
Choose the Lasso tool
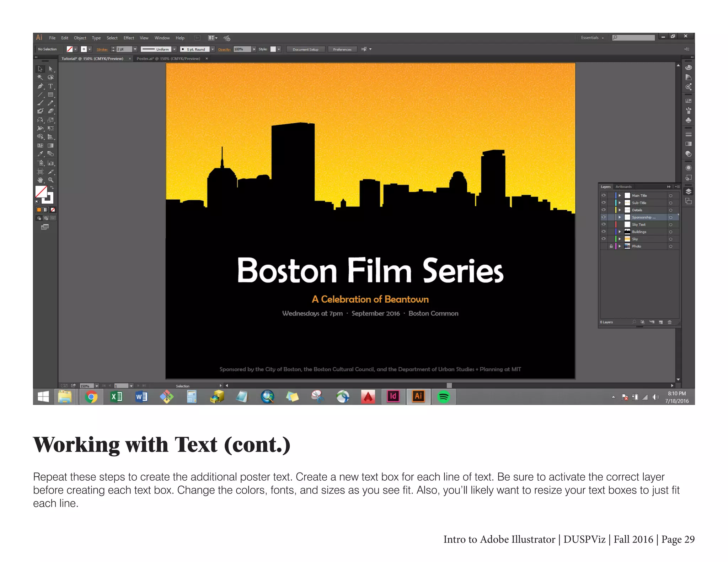pyautogui.click(x=50, y=77)
